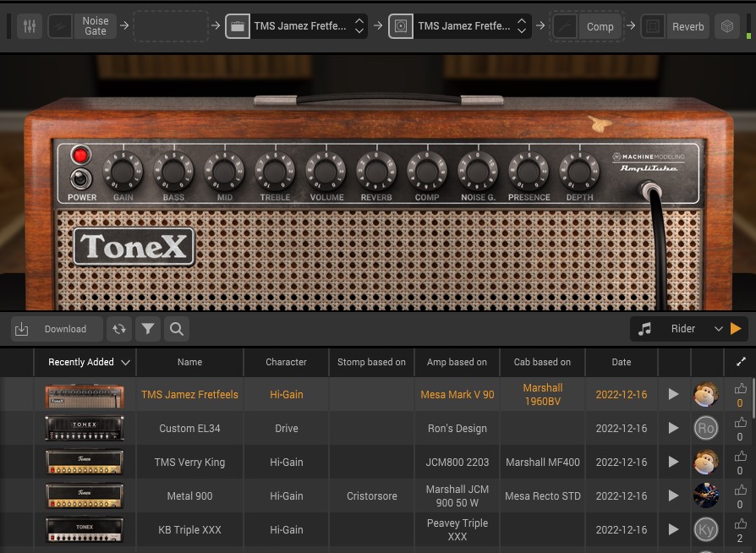Toggle the Comp block curve icon
The width and height of the screenshot is (756, 553).
pyautogui.click(x=565, y=26)
